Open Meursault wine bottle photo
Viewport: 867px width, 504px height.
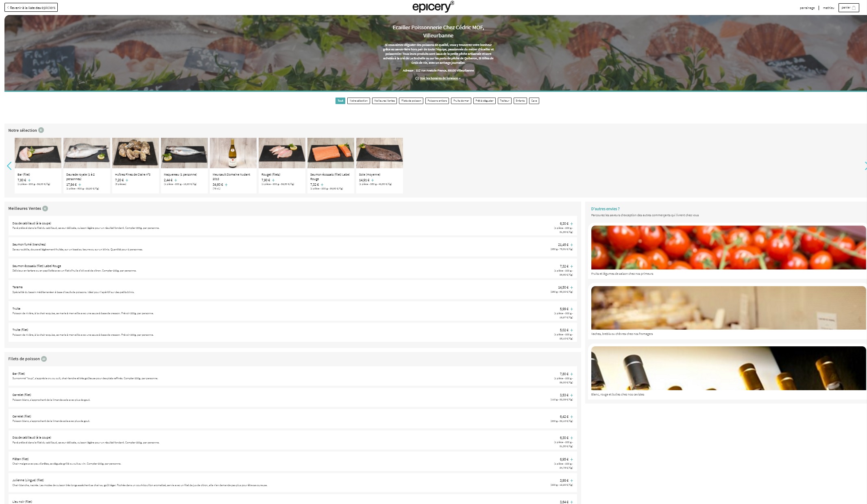point(233,153)
